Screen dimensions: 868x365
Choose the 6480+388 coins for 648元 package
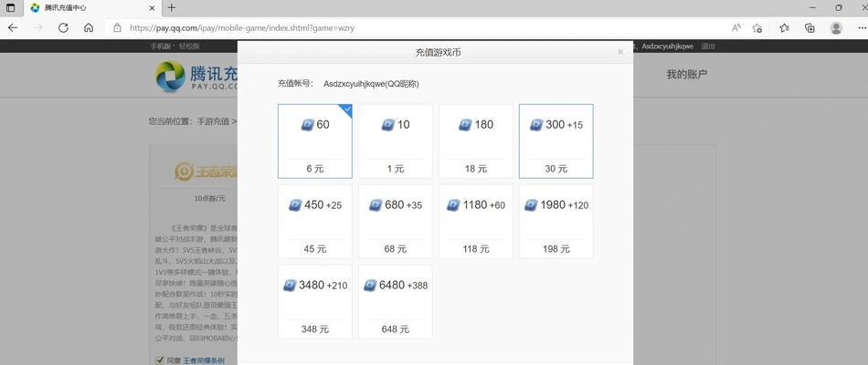pos(396,301)
